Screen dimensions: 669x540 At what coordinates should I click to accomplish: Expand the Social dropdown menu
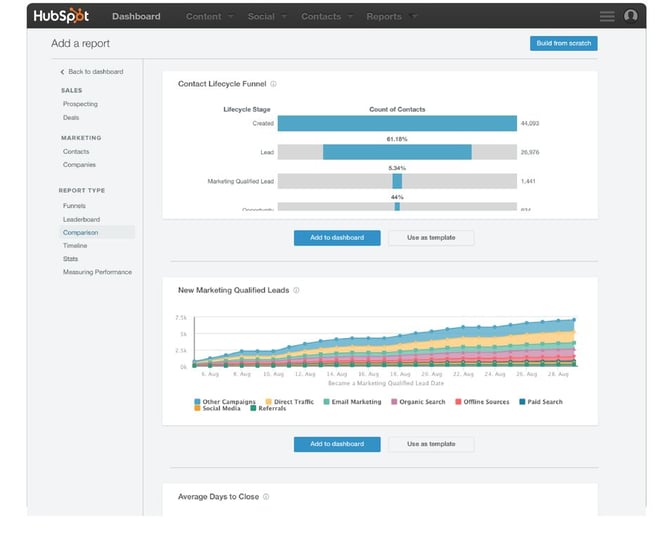point(266,17)
